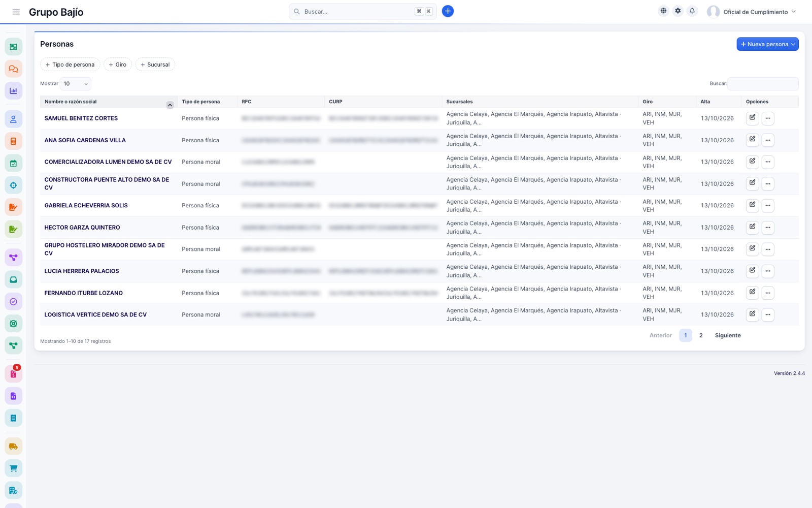Click the table Buscar filter input
Viewport: 812px width, 508px height.
763,84
